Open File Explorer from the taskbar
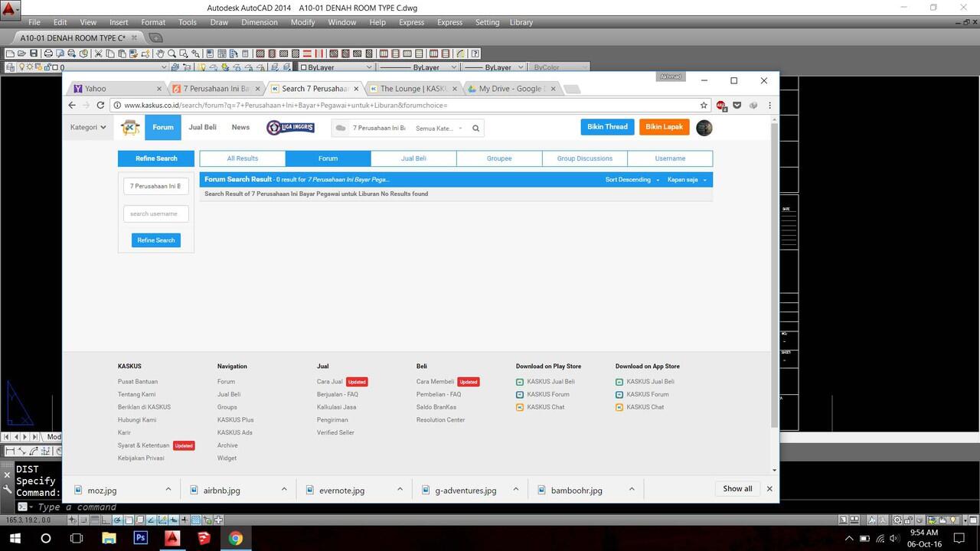 pos(109,538)
